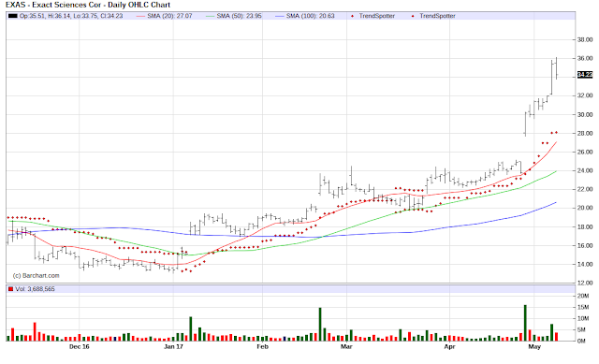Click the second TrendSpotter legend label
The image size is (599, 364).
437,16
